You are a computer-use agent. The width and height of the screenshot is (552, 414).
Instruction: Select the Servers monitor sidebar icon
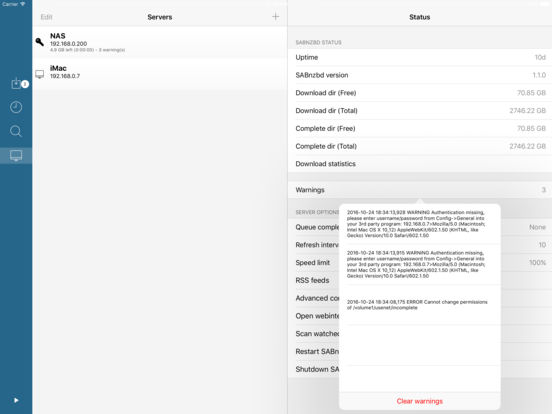[16, 156]
